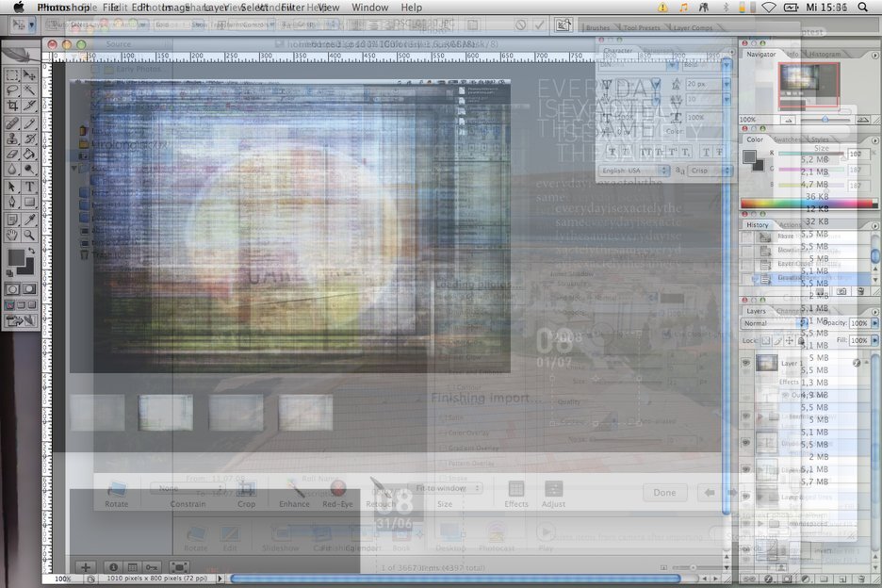Switch to the Actions tab
This screenshot has height=588, width=882.
point(790,225)
